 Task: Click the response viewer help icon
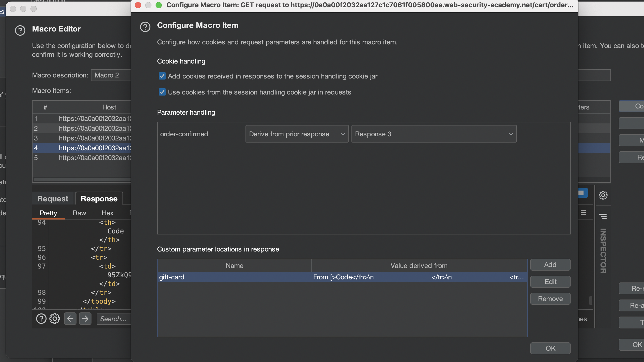pyautogui.click(x=41, y=319)
